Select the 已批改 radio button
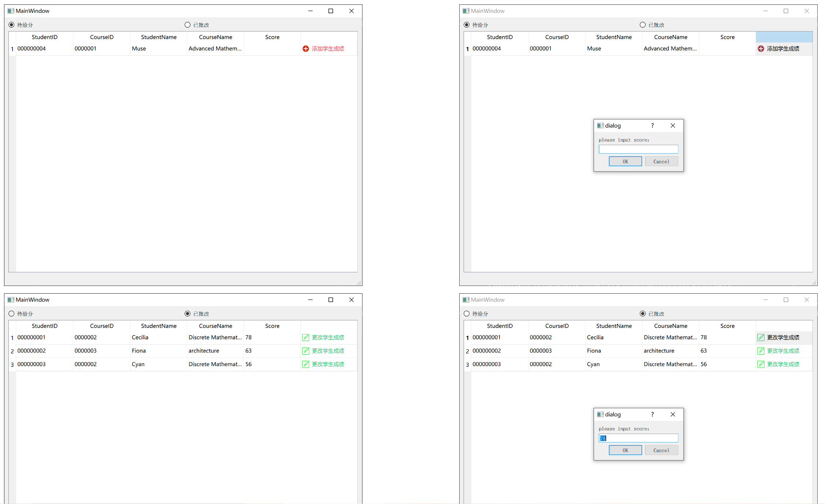825x504 pixels. [x=187, y=313]
